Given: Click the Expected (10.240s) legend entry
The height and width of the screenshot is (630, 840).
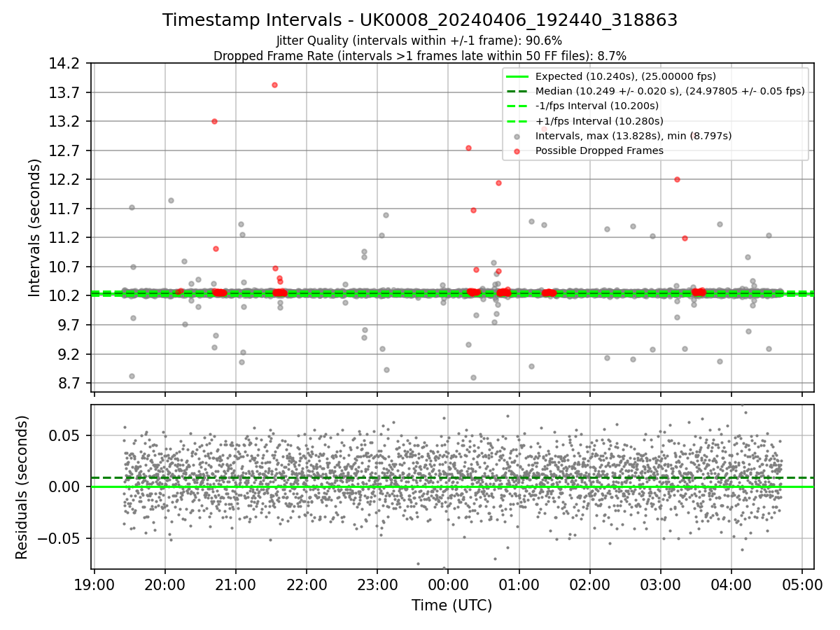Looking at the screenshot, I should point(626,76).
